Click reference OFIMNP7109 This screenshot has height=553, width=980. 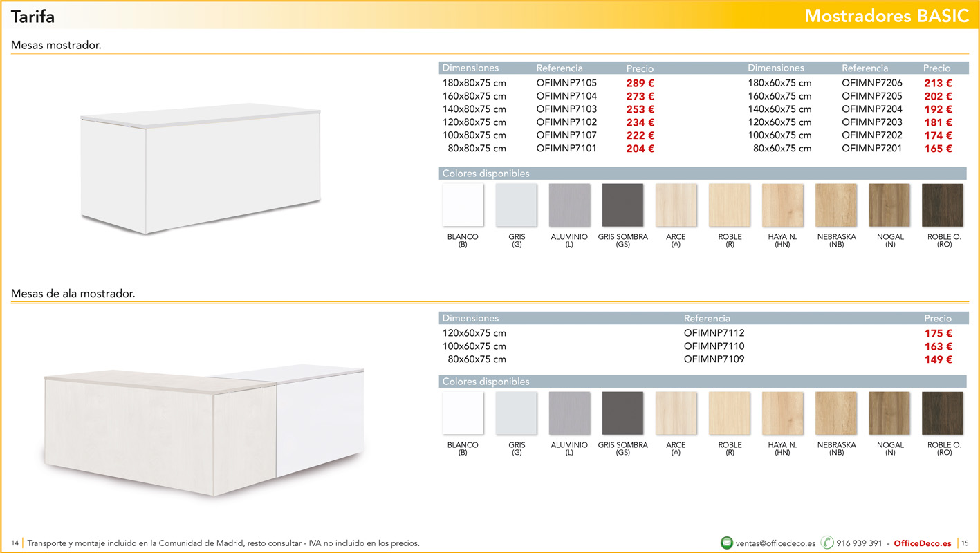[714, 359]
